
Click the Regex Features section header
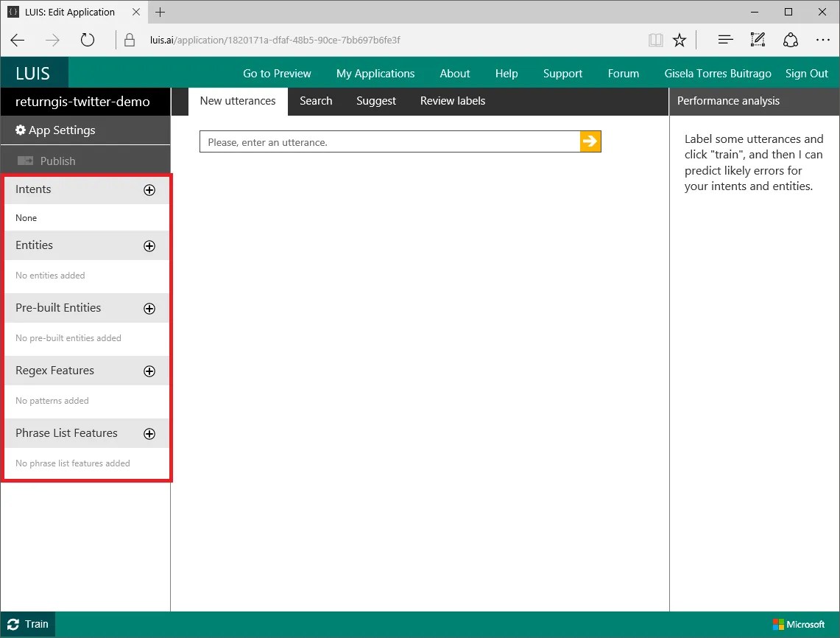87,371
